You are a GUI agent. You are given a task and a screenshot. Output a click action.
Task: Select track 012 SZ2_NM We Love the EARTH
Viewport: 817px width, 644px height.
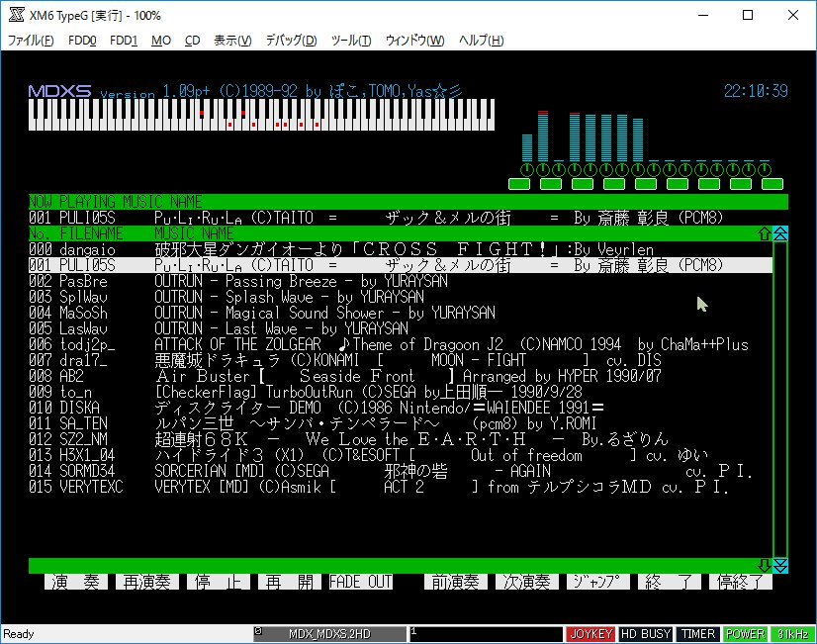[401, 439]
